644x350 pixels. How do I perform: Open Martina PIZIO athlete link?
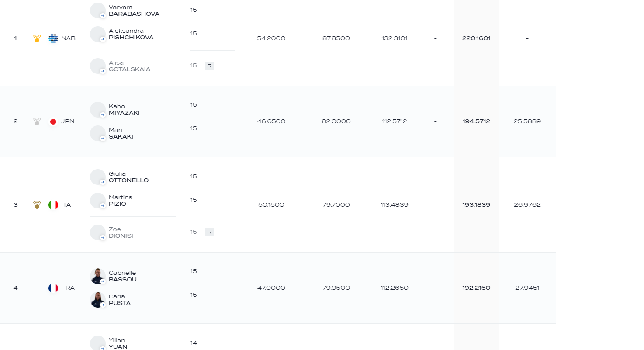(x=121, y=201)
